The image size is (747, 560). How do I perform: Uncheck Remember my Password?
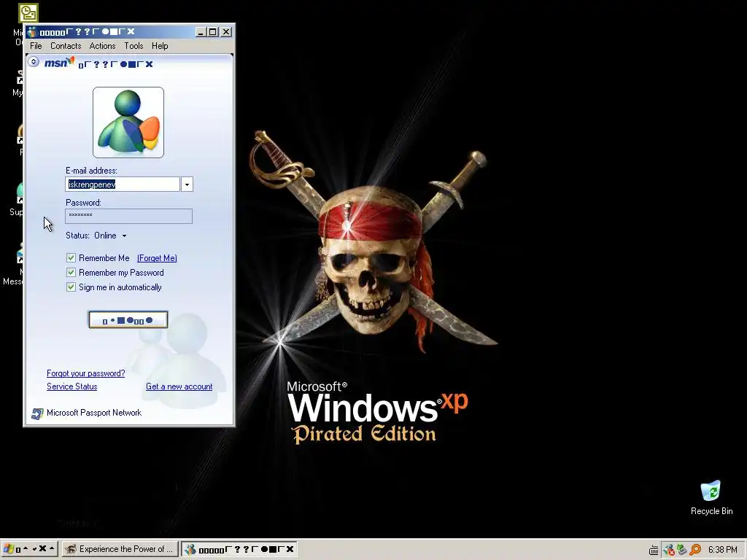click(71, 273)
